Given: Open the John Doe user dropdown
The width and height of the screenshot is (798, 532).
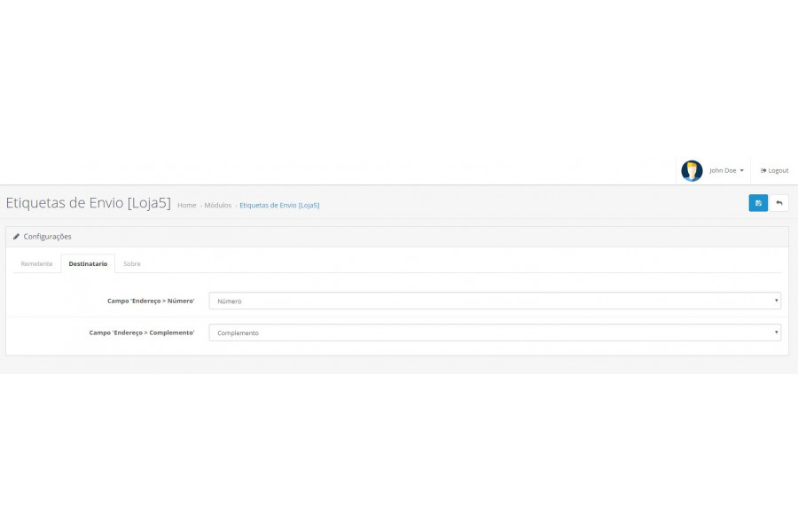Looking at the screenshot, I should 726,170.
